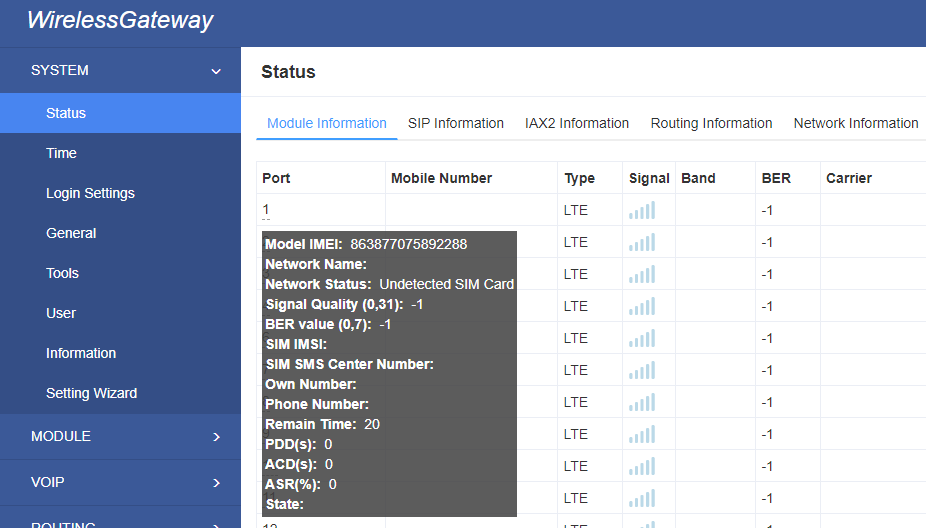Click the WirelessGateway logo title

120,20
